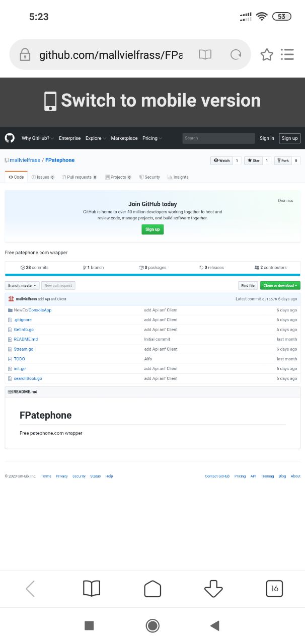This screenshot has height=644, width=305.
Task: Go back with browser back arrow
Action: point(30,588)
